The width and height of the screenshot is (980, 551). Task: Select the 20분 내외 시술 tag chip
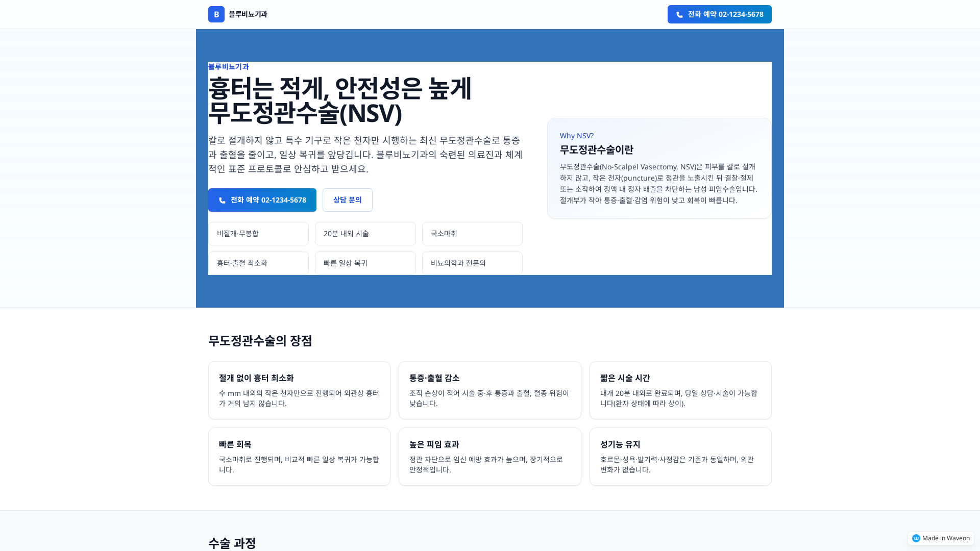pos(365,233)
